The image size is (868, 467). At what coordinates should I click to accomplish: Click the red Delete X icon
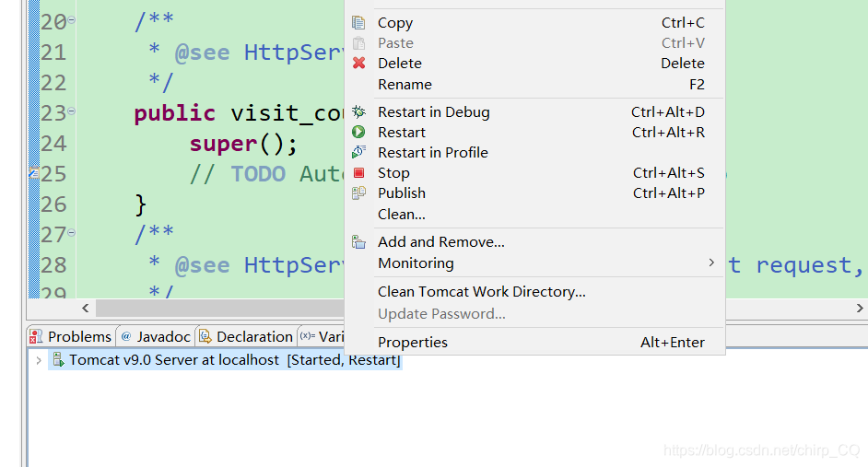pos(358,63)
